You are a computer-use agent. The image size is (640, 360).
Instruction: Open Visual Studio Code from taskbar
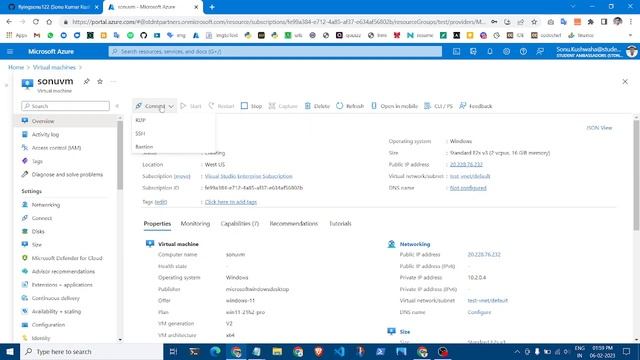coord(339,351)
